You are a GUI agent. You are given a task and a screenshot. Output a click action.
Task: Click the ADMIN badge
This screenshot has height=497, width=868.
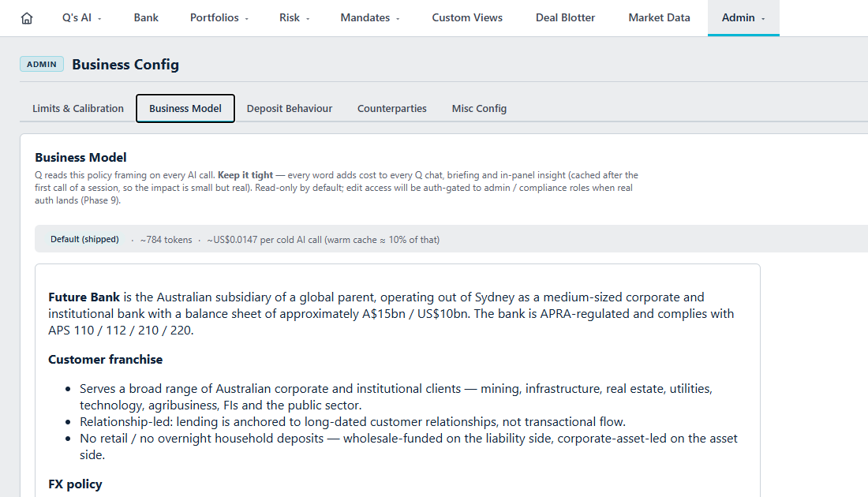(42, 64)
